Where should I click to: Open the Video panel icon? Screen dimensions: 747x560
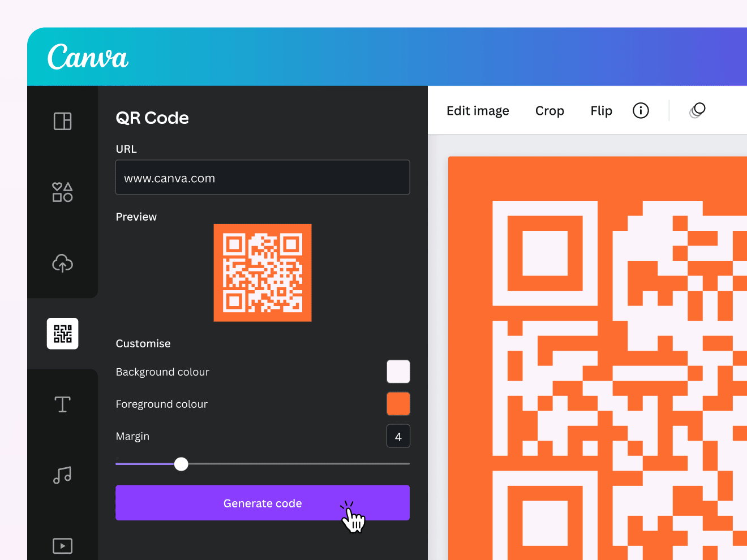[62, 545]
